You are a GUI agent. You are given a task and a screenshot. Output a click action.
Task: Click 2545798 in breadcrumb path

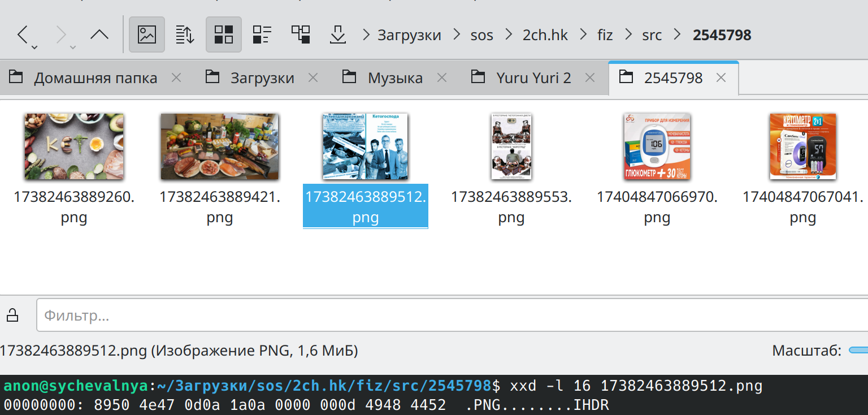[722, 35]
